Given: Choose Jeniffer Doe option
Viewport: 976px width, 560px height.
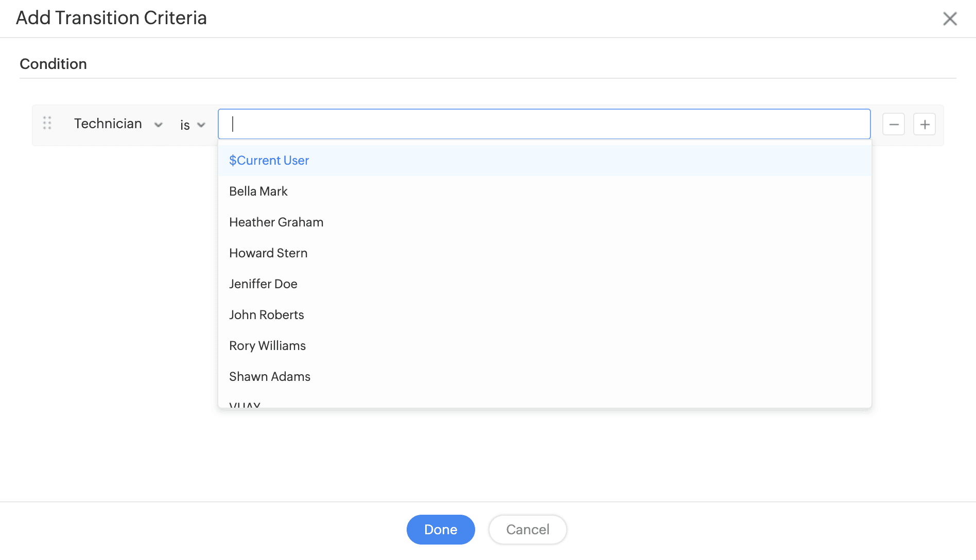Looking at the screenshot, I should [x=263, y=284].
